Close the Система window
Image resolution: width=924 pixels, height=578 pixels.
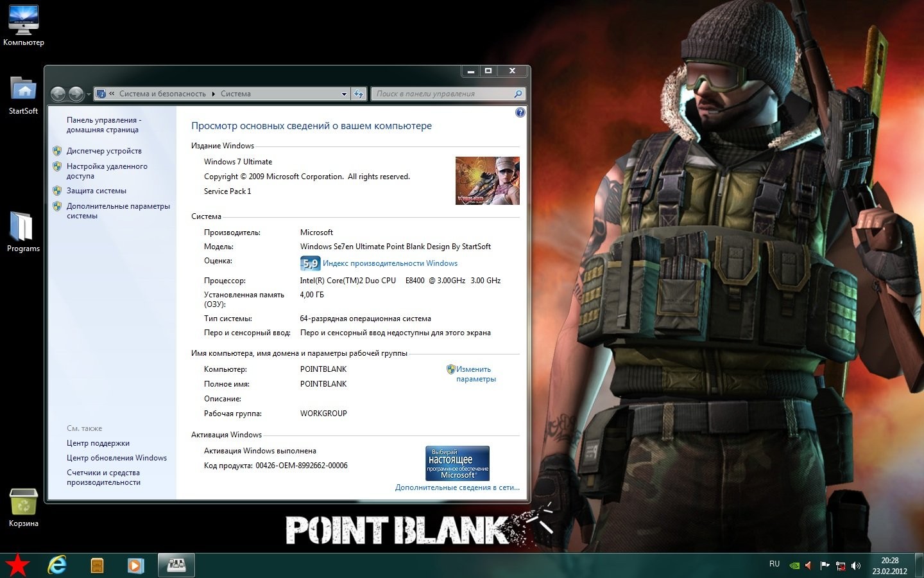click(512, 71)
